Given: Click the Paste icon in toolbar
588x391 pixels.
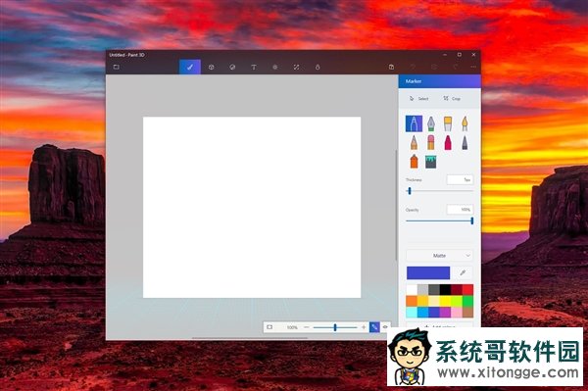Looking at the screenshot, I should click(391, 67).
